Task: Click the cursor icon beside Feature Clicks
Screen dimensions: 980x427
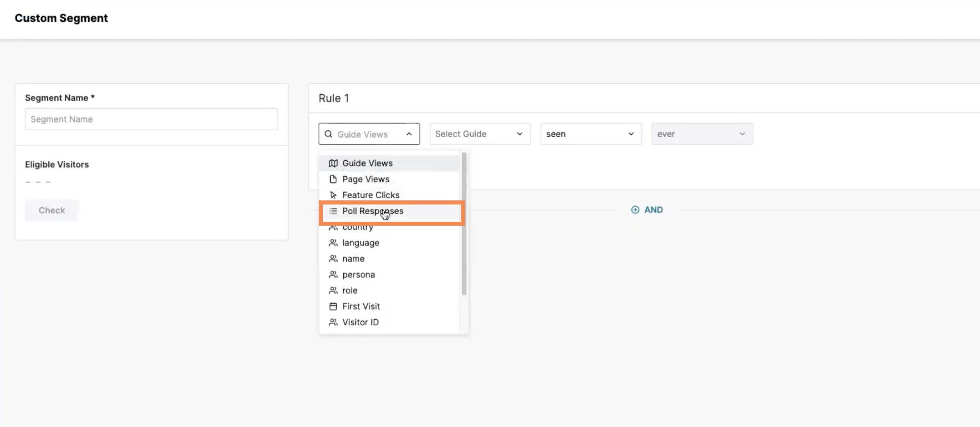Action: click(333, 195)
